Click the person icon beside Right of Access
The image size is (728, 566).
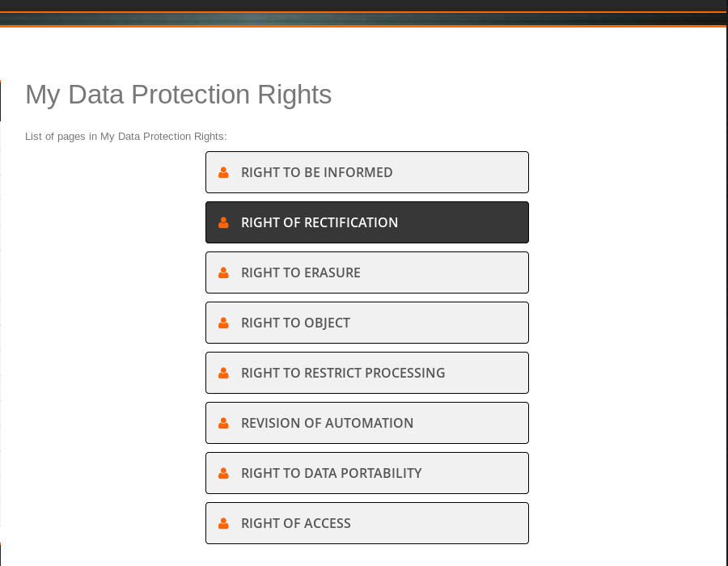click(x=223, y=523)
